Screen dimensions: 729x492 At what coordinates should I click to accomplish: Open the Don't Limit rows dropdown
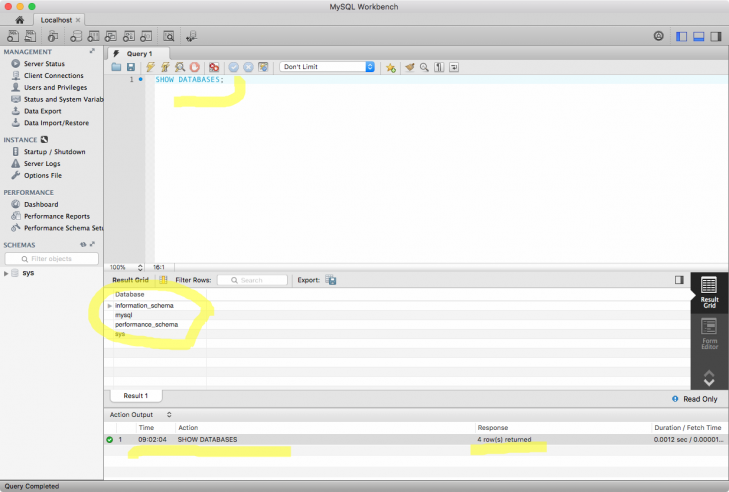[x=327, y=66]
